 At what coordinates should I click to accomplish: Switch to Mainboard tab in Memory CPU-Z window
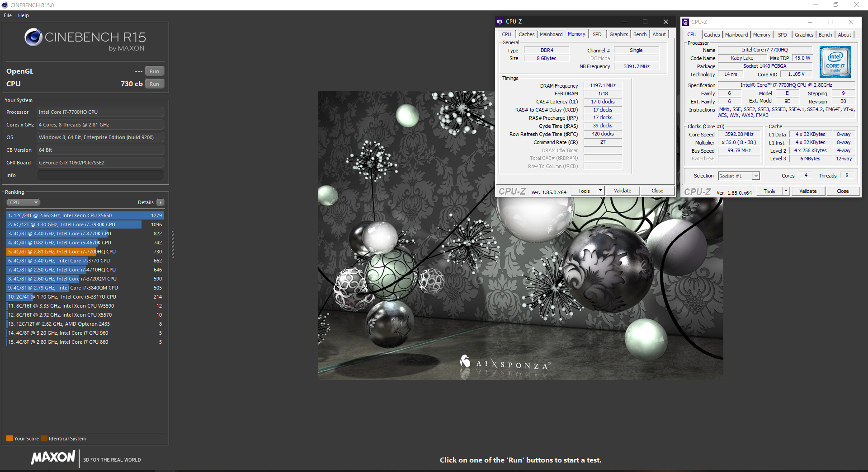pos(551,34)
